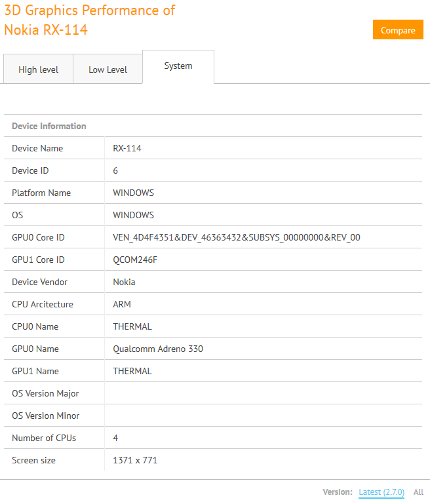
Task: Open the Latest (2.7.0) version link
Action: [x=381, y=492]
